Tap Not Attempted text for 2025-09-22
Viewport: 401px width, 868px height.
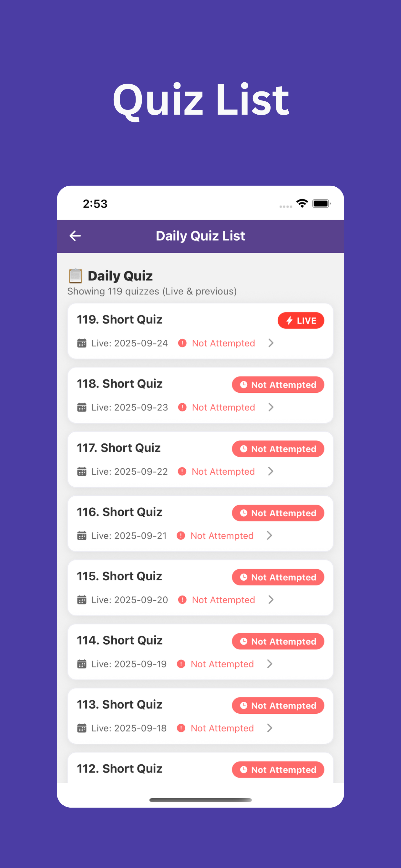223,471
